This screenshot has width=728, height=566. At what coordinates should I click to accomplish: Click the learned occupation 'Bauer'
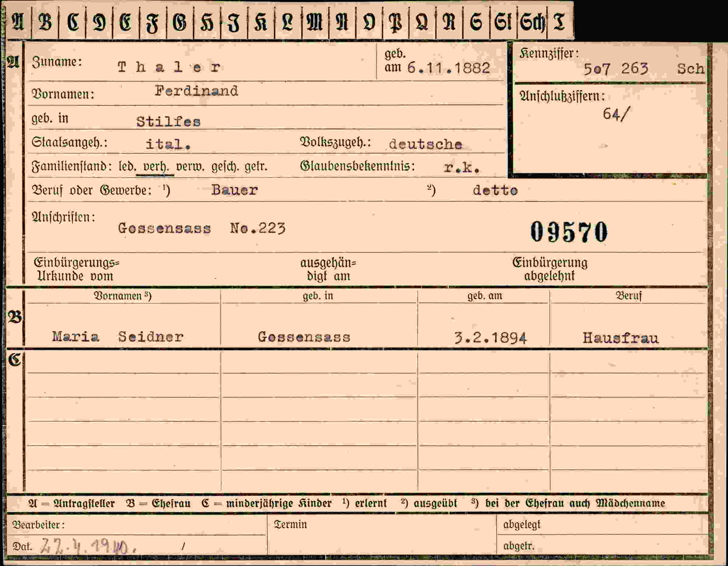pyautogui.click(x=234, y=190)
